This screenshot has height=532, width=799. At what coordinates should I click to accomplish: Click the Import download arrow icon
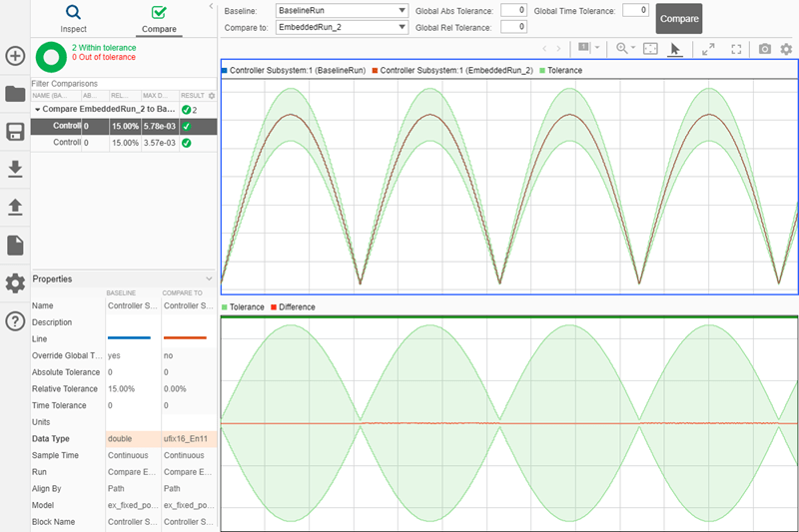point(15,170)
